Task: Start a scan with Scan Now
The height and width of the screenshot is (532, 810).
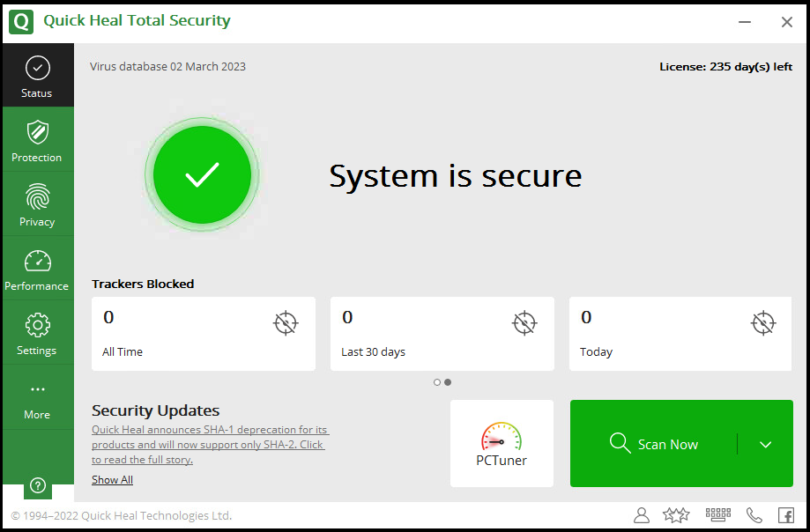Action: pos(654,444)
